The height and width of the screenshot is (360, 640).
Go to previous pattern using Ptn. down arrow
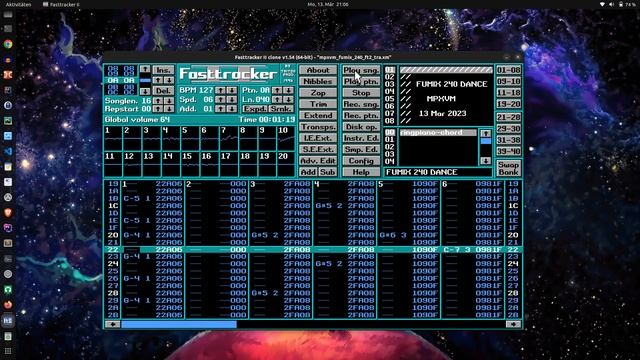pyautogui.click(x=289, y=90)
